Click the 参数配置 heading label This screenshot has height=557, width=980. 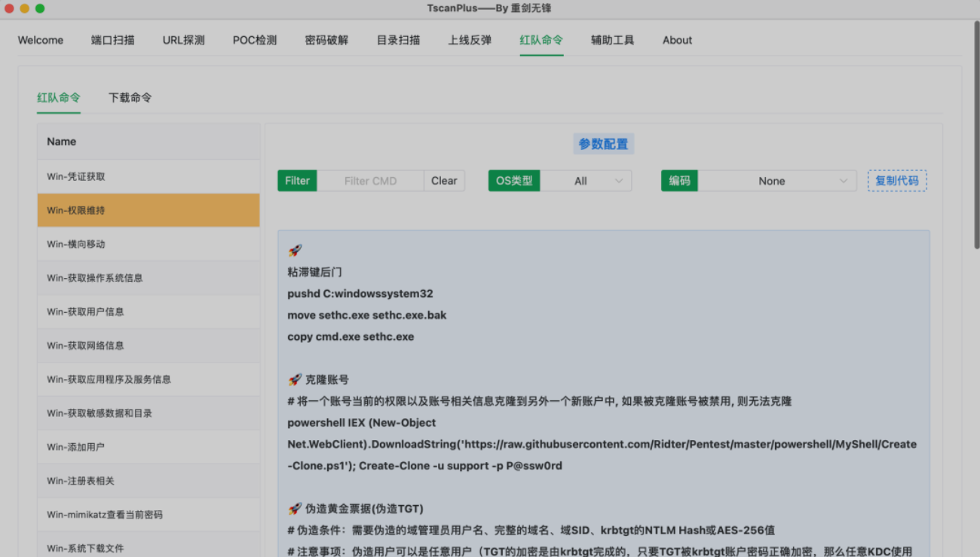tap(603, 144)
